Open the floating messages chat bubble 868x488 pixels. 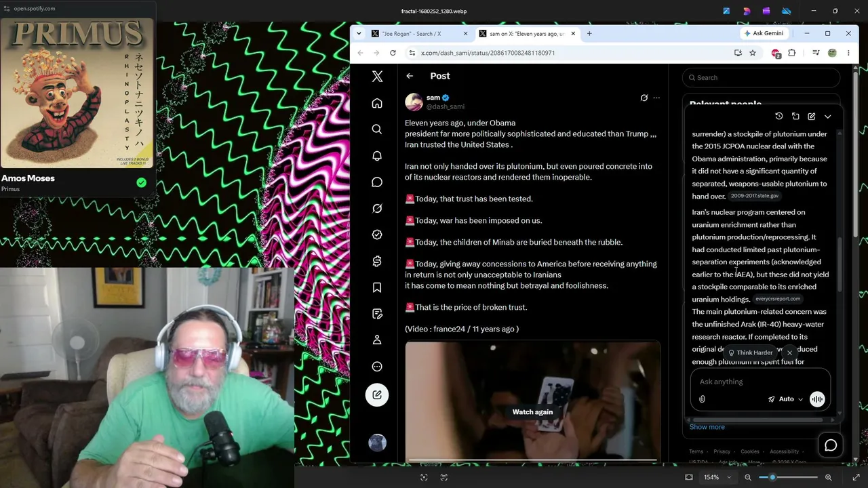831,445
